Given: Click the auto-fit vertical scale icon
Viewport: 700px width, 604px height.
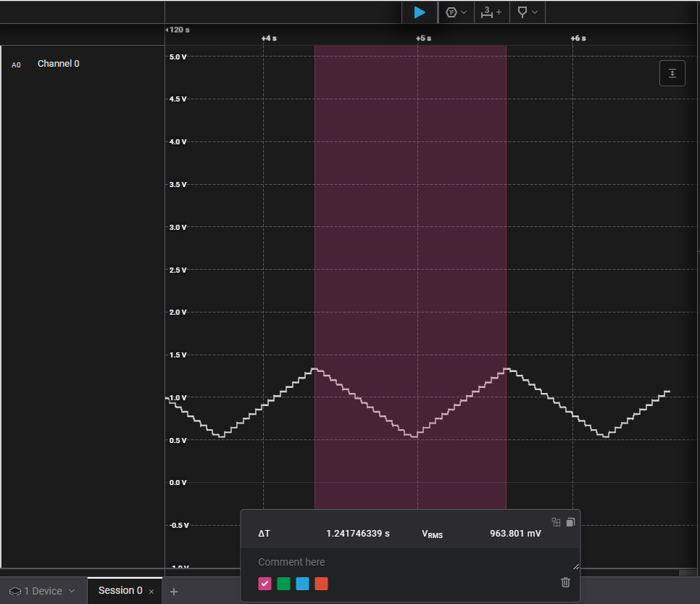Looking at the screenshot, I should [672, 73].
